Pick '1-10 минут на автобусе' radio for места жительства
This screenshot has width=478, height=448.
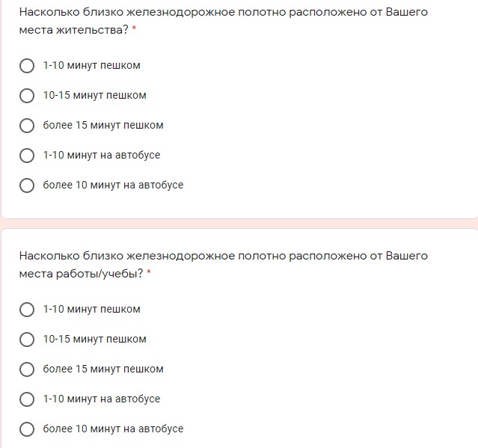(x=27, y=156)
